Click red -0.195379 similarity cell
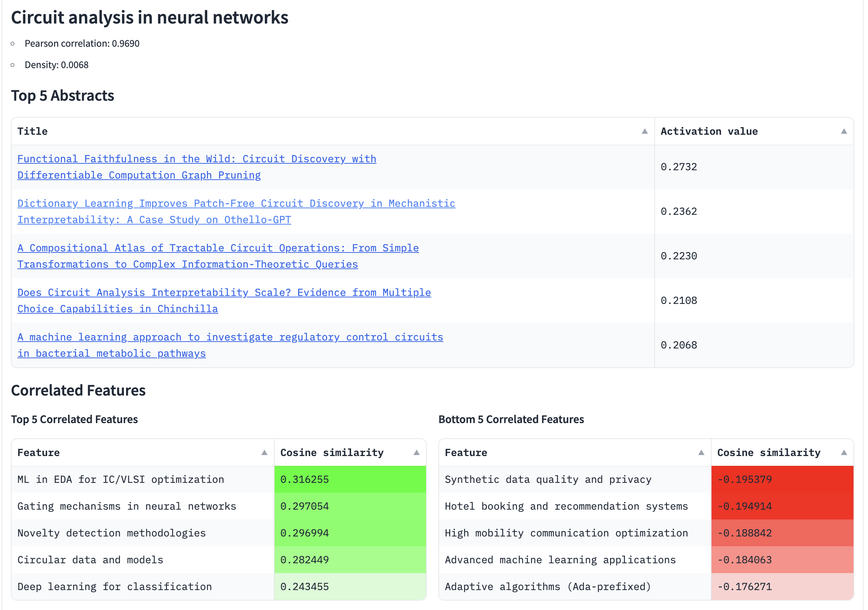The image size is (868, 610). click(x=782, y=480)
